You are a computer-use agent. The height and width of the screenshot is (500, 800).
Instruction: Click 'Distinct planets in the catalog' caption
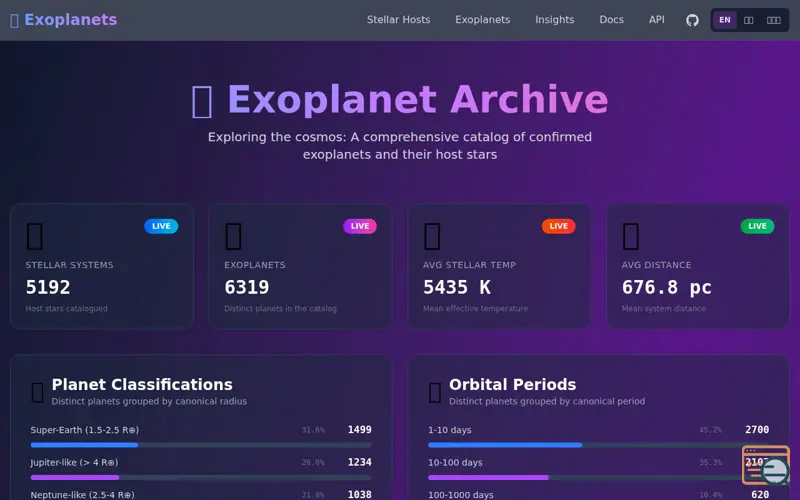point(280,308)
